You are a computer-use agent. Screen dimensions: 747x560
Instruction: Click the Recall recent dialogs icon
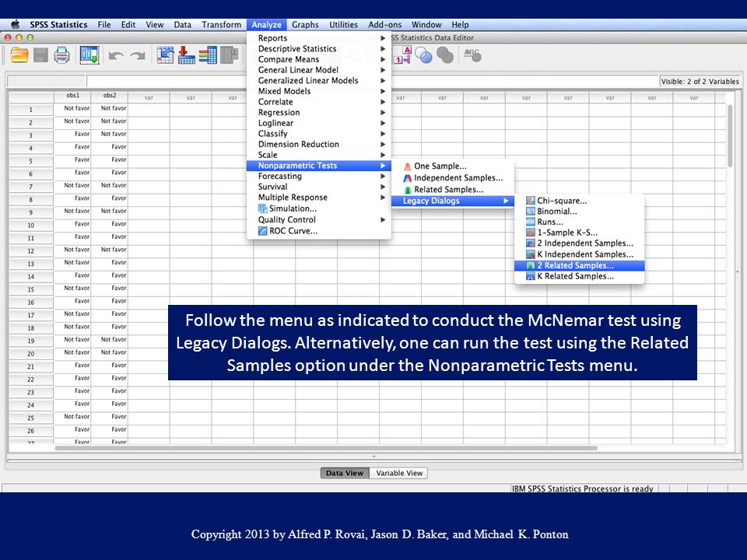pyautogui.click(x=89, y=56)
